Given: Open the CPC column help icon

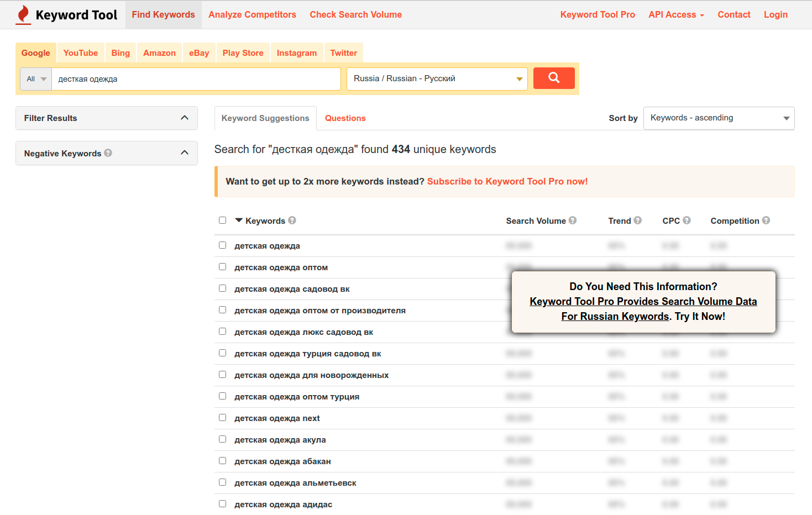Looking at the screenshot, I should click(687, 220).
